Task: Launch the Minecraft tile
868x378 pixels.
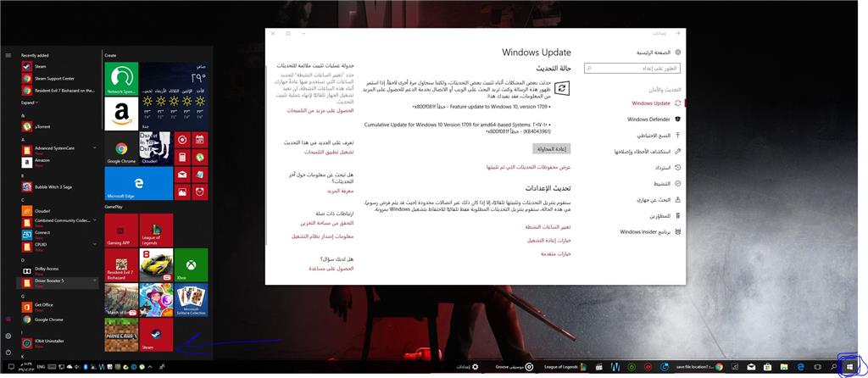Action: click(x=121, y=335)
